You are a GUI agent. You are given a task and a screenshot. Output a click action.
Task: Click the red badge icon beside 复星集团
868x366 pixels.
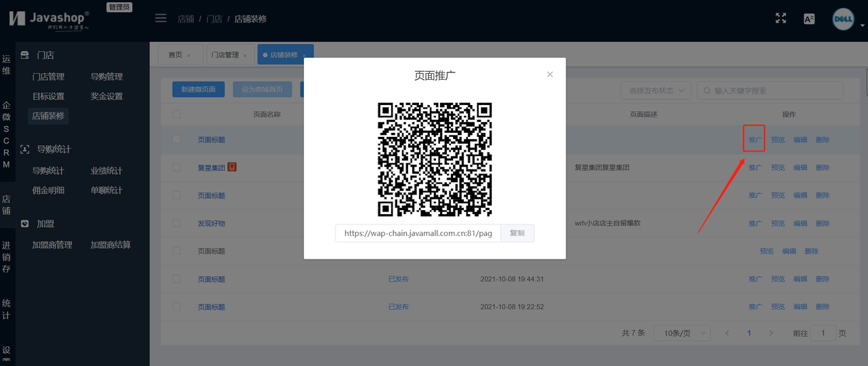pyautogui.click(x=232, y=167)
